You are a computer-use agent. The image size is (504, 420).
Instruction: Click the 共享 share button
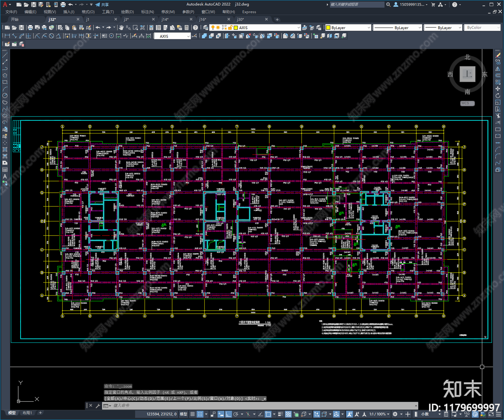tap(102, 4)
